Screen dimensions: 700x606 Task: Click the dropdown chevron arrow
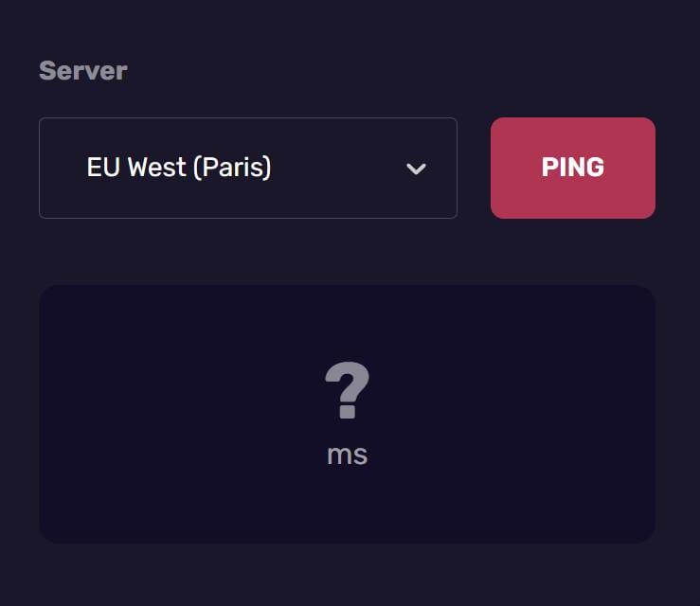point(415,169)
